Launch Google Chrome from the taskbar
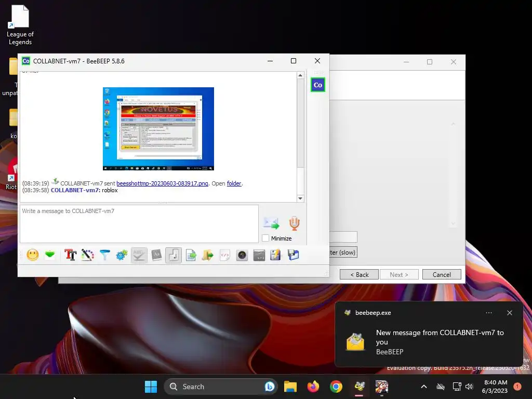The width and height of the screenshot is (532, 399). [336, 387]
